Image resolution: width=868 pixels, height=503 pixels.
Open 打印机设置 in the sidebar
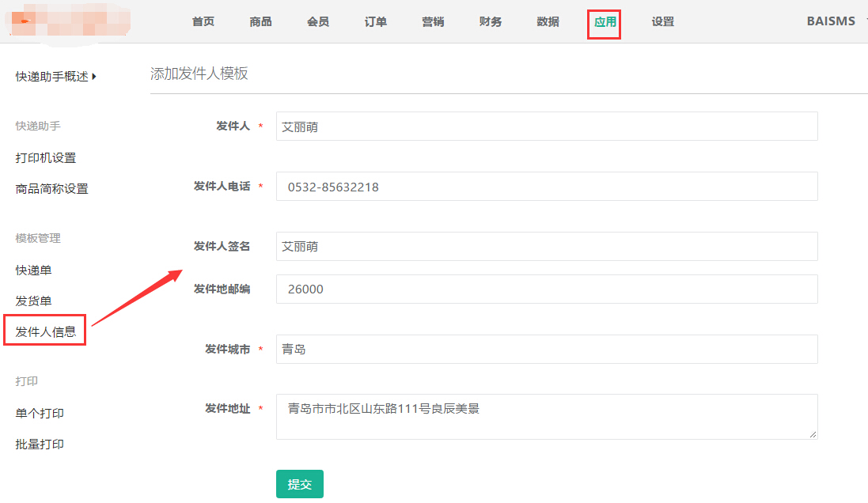(46, 158)
